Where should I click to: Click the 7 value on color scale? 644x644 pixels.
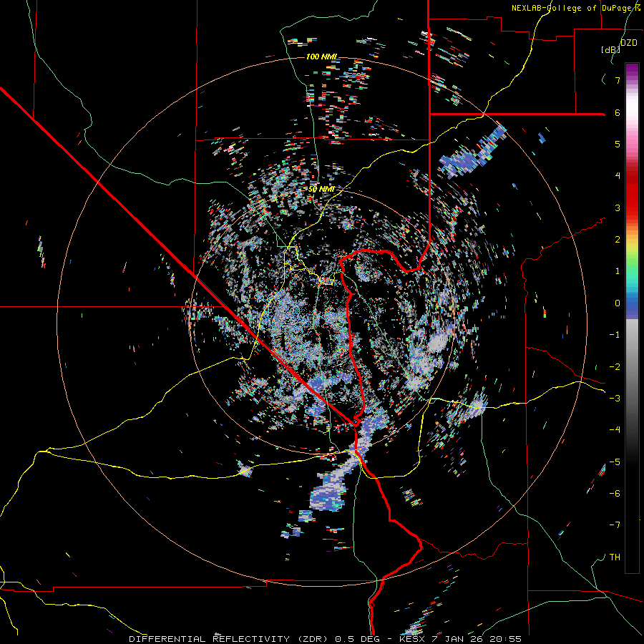coord(618,80)
